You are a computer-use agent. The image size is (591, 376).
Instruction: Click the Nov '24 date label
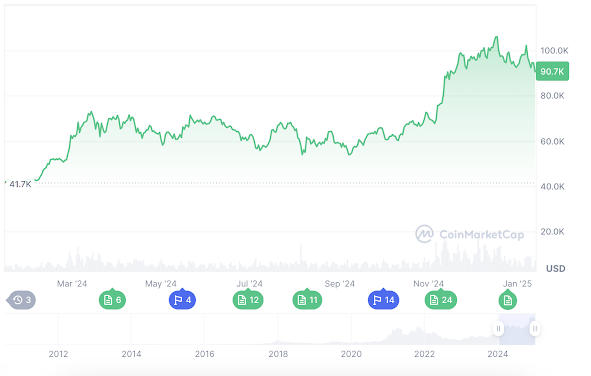point(429,284)
